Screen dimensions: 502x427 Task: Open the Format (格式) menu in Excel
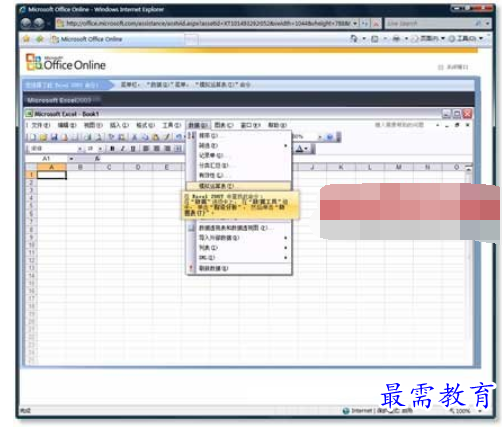(x=145, y=125)
